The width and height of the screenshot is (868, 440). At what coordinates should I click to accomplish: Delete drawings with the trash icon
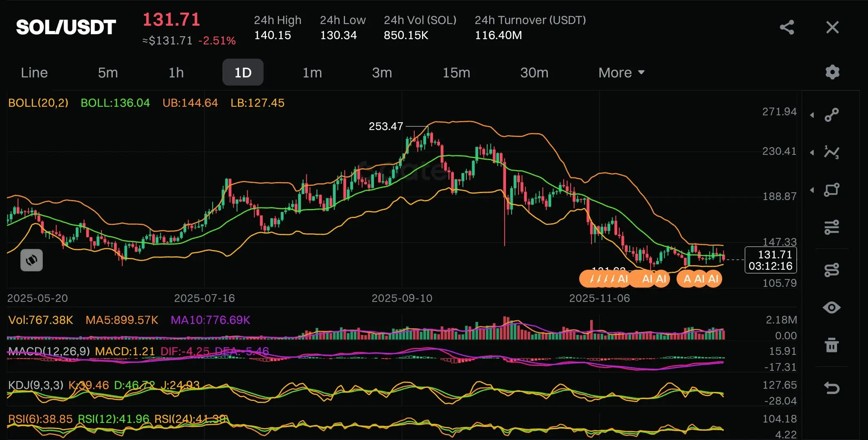(x=831, y=345)
